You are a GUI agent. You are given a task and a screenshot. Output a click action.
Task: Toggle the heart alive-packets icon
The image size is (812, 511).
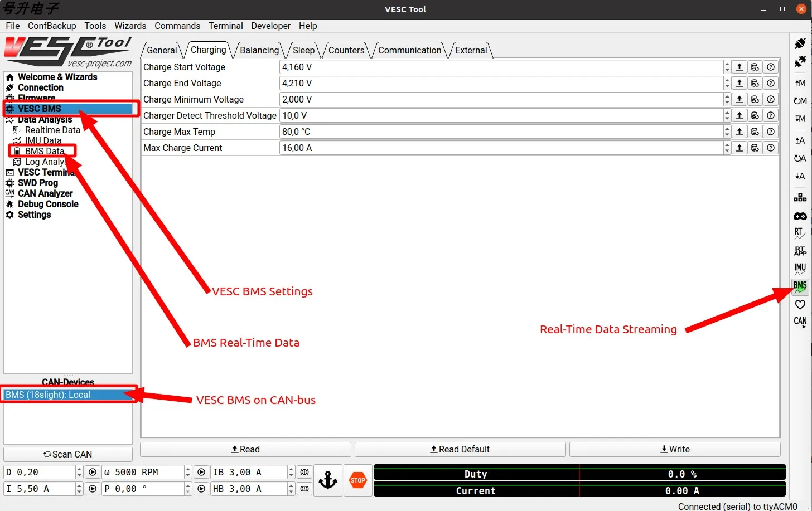click(x=800, y=305)
